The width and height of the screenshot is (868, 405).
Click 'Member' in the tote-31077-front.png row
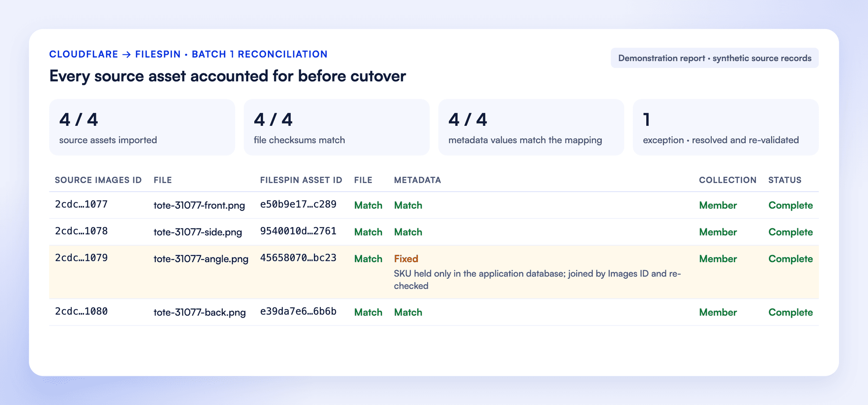point(718,205)
